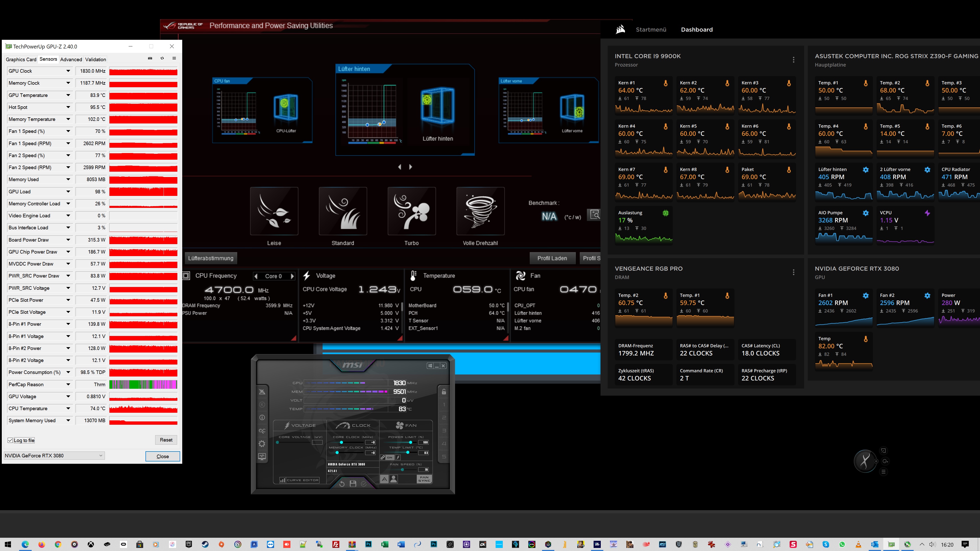Open the GPU-Z hamburger menu icon
The width and height of the screenshot is (980, 551).
tap(174, 58)
